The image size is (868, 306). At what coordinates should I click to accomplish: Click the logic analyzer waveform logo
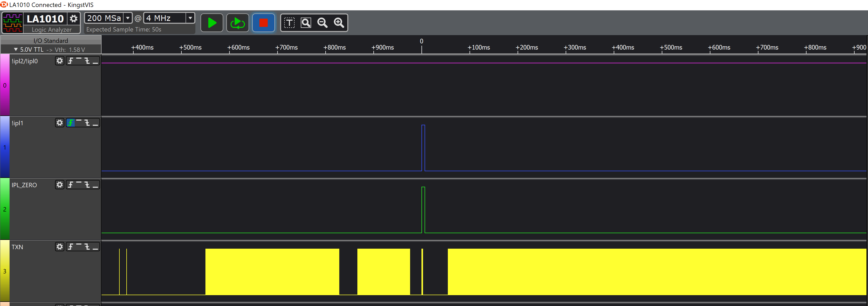(x=12, y=22)
